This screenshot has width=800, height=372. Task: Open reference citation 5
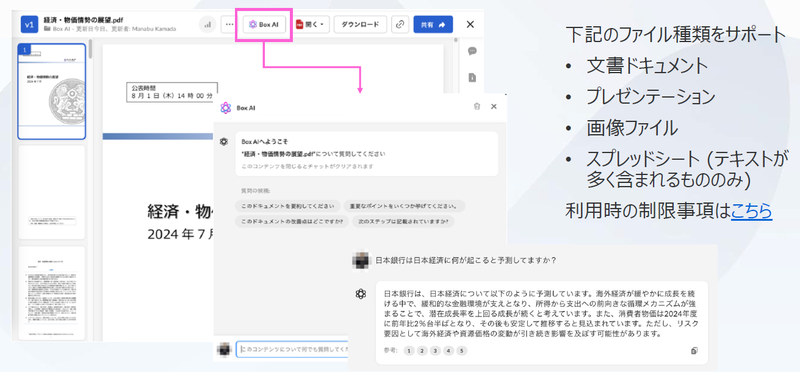[462, 351]
